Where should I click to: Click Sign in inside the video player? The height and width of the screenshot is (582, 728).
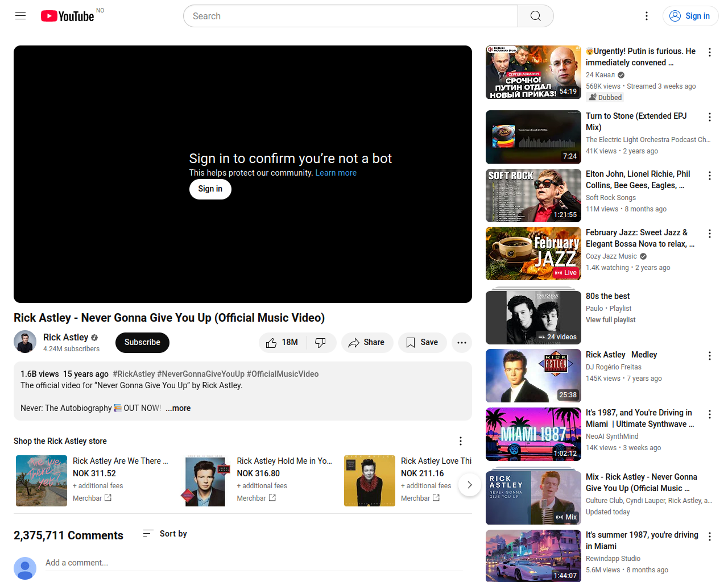click(210, 189)
